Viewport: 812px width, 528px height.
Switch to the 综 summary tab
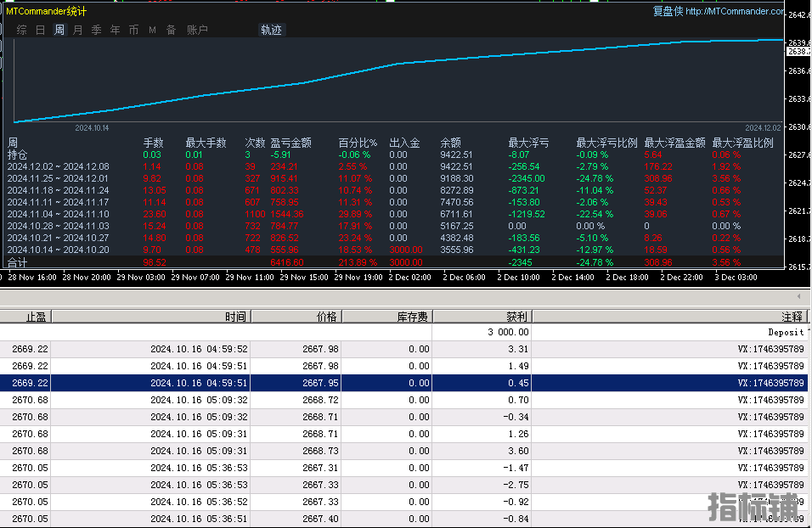22,30
